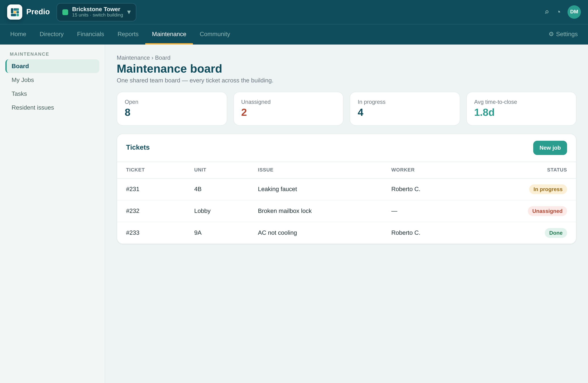Image resolution: width=588 pixels, height=383 pixels.
Task: Open the Directory tab
Action: click(x=52, y=34)
